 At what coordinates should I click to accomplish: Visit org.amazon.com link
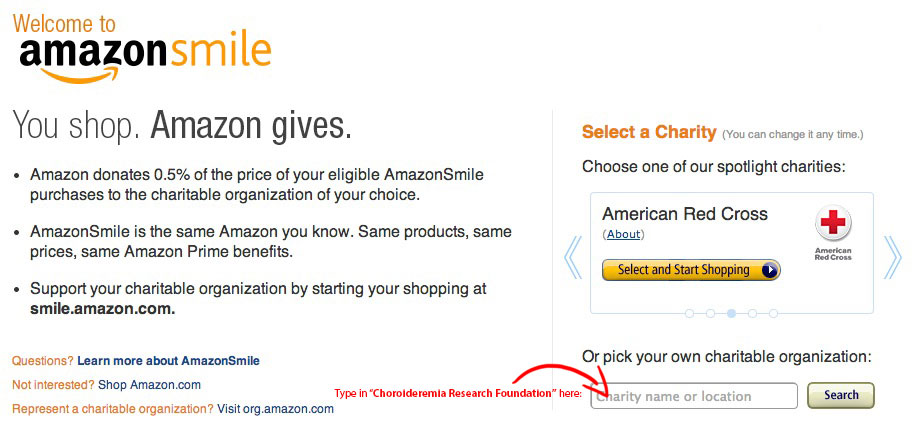click(x=275, y=409)
